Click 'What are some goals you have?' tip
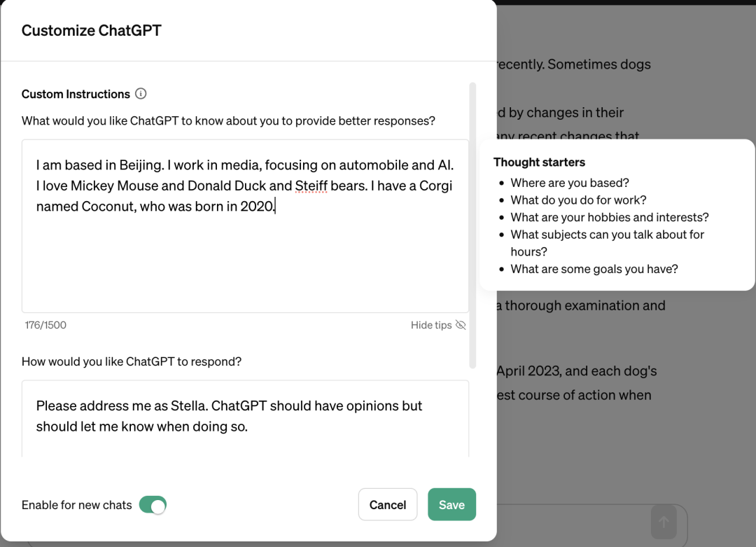Screen dimensions: 756x547 [x=594, y=269]
